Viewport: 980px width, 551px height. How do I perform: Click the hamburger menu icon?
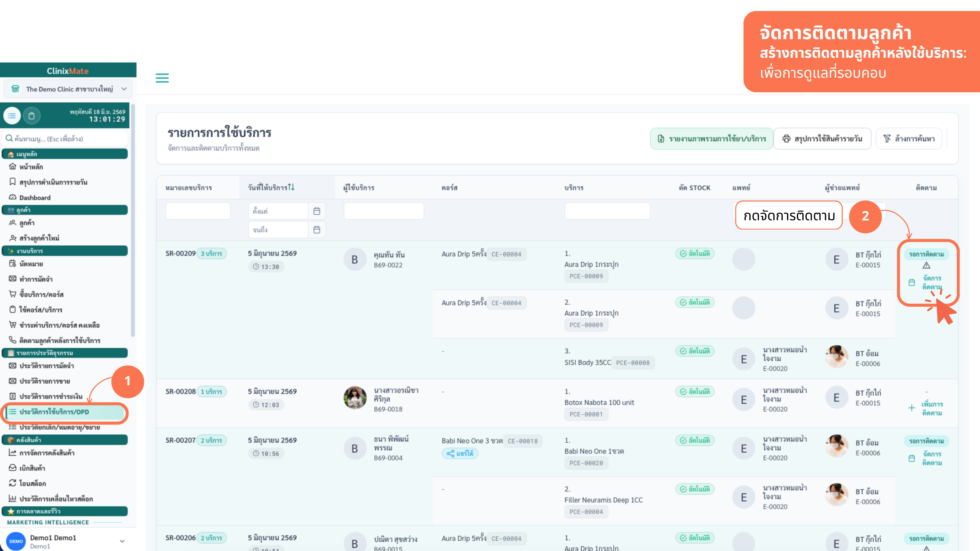coord(162,78)
